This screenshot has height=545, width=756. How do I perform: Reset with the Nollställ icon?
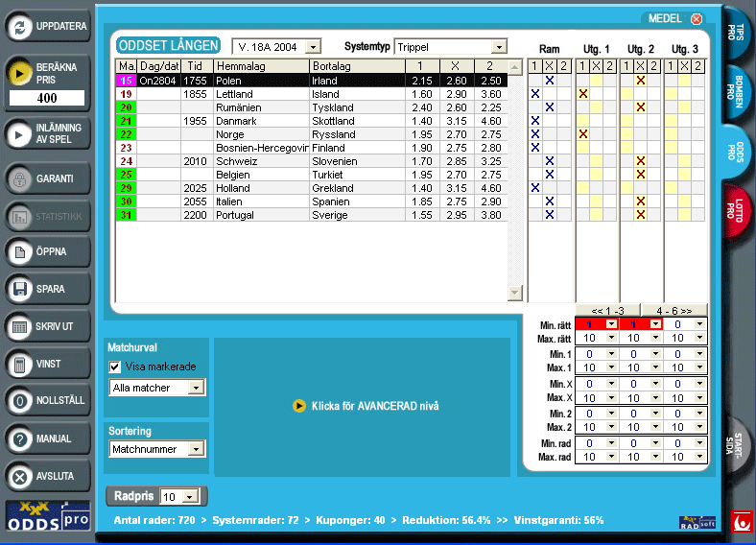(19, 401)
